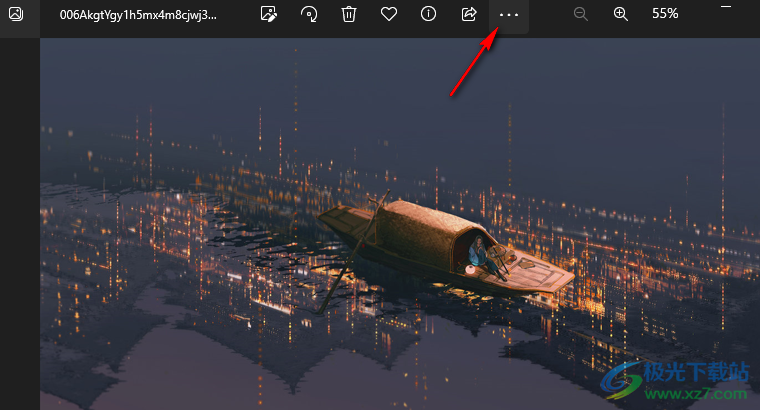760x410 pixels.
Task: Show file info with the info icon
Action: click(x=428, y=14)
